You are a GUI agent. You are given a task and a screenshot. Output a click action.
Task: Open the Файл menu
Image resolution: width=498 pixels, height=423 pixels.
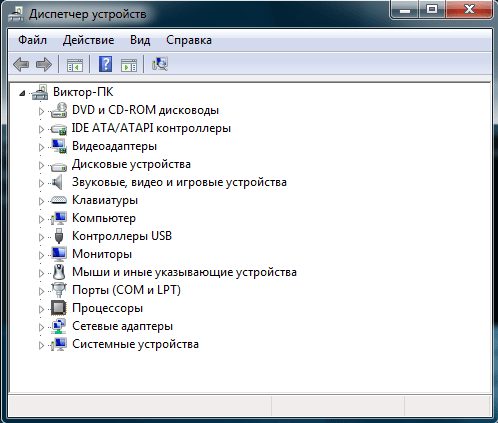click(x=32, y=40)
